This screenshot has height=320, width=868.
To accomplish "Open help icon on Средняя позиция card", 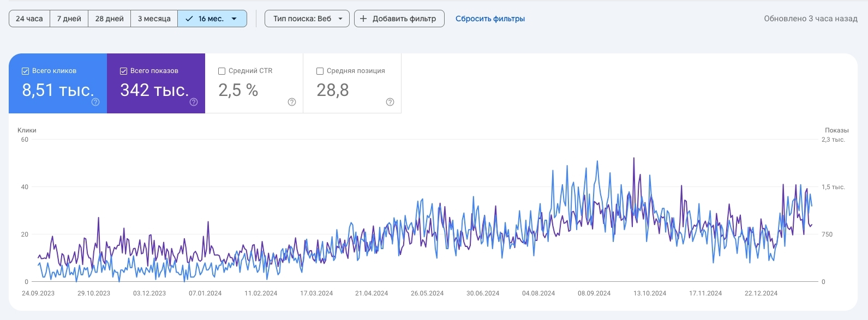I will click(390, 102).
